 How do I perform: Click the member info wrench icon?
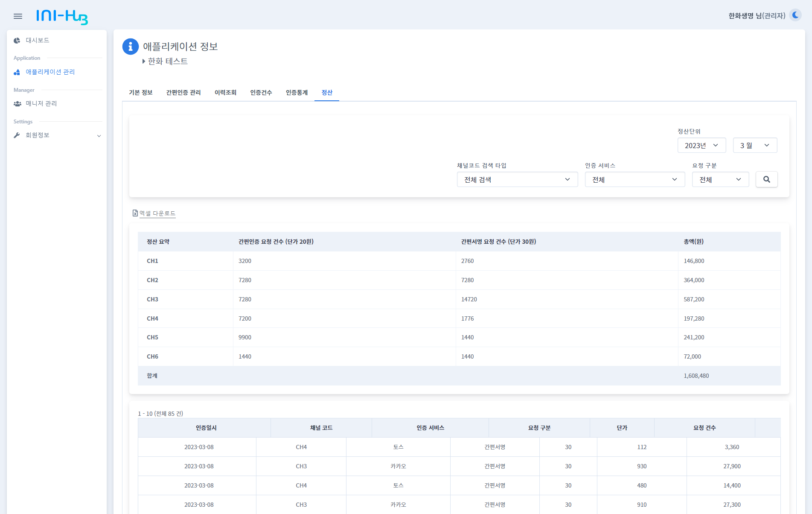click(x=17, y=135)
